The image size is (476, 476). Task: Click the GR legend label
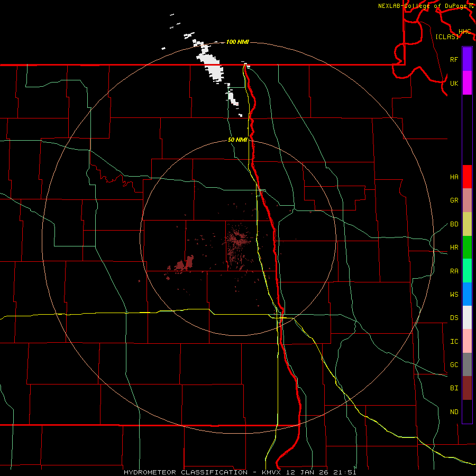(454, 200)
